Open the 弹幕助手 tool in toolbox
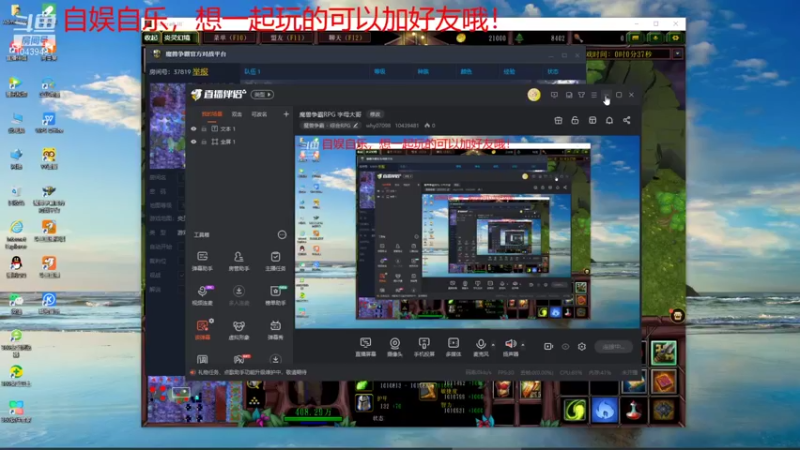 tap(203, 261)
